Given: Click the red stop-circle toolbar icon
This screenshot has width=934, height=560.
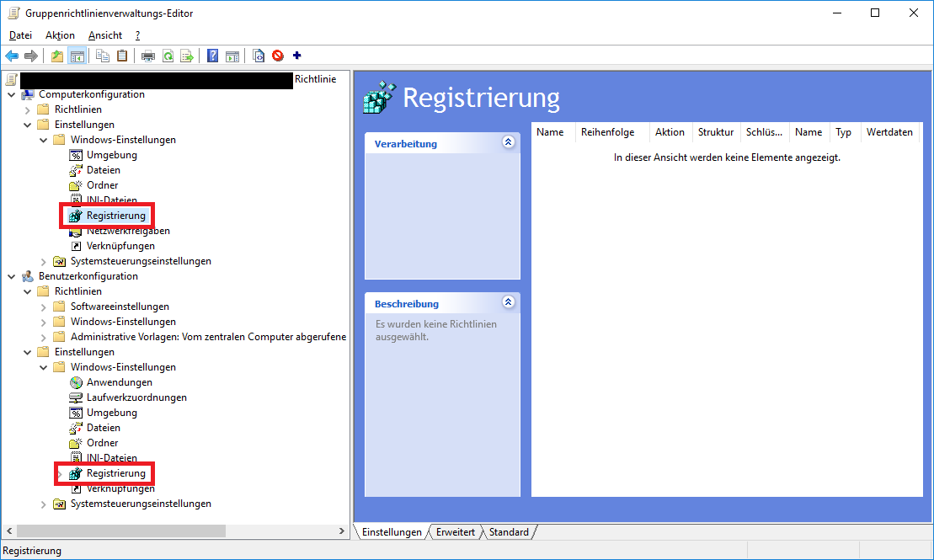Looking at the screenshot, I should pos(278,56).
